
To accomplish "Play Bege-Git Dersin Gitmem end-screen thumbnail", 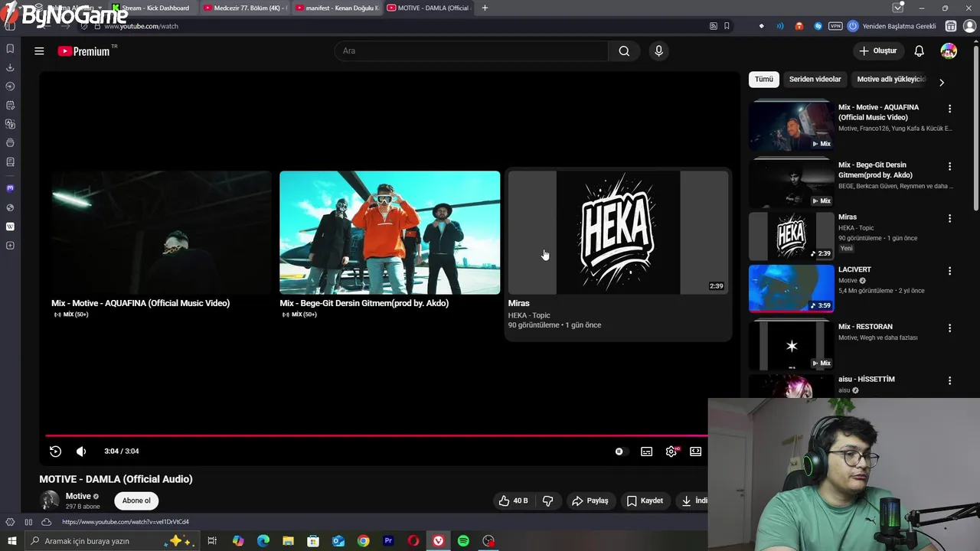I will 390,233.
